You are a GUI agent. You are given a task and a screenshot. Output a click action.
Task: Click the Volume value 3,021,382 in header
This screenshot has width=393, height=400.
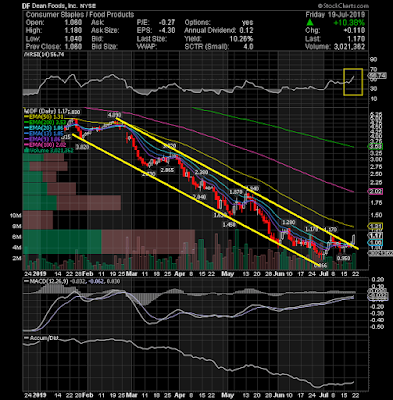(x=349, y=46)
